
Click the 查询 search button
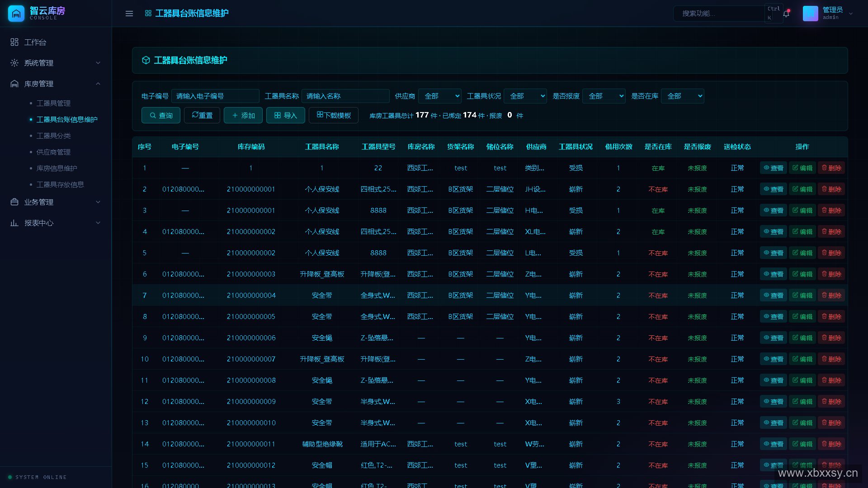click(x=161, y=116)
